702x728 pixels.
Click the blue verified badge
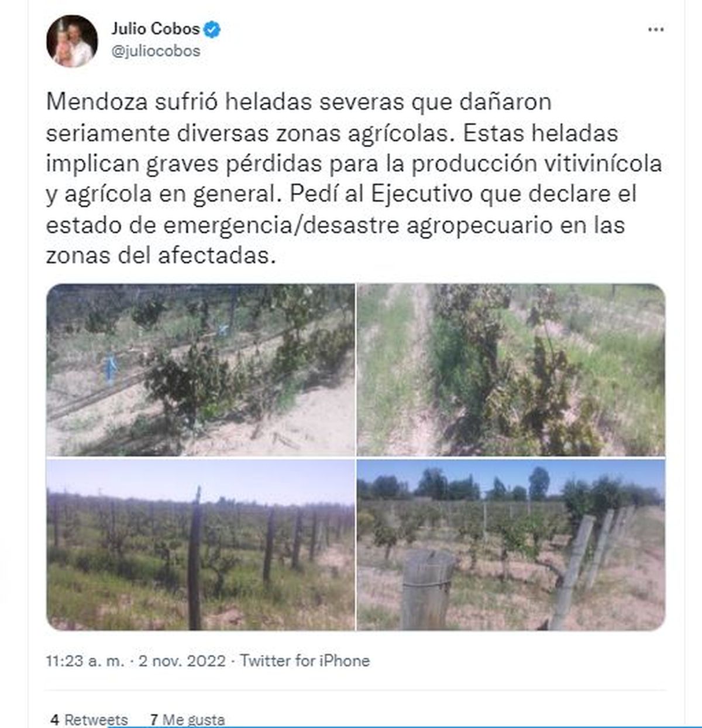click(x=212, y=29)
